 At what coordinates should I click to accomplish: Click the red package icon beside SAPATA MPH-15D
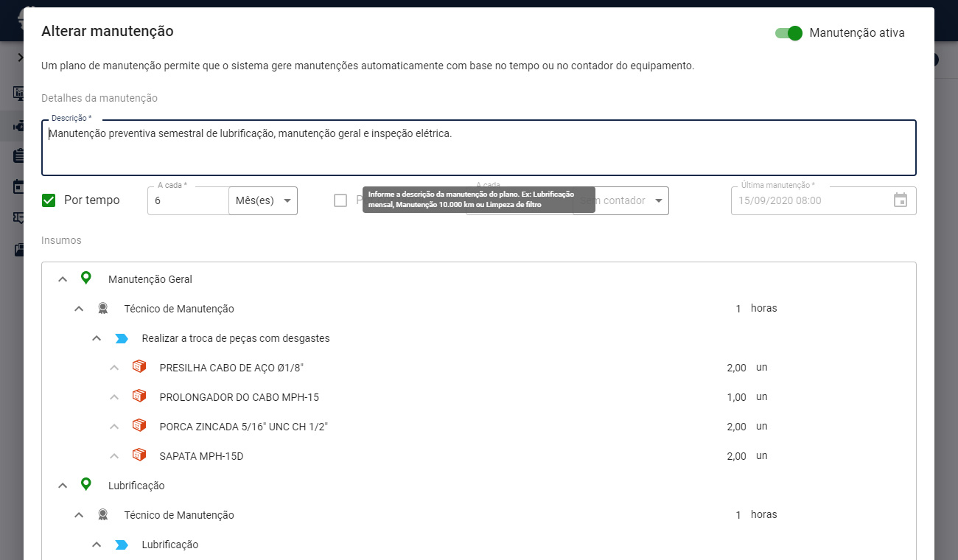pos(139,455)
